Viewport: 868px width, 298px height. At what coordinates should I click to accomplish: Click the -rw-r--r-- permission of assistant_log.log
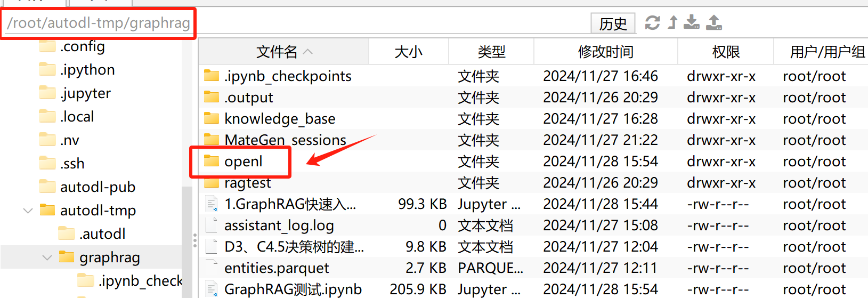718,225
